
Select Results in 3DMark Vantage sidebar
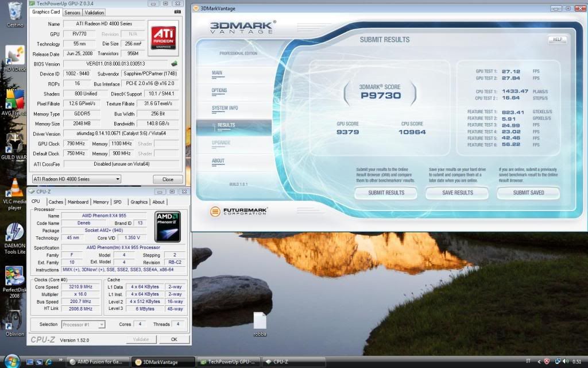[x=234, y=126]
